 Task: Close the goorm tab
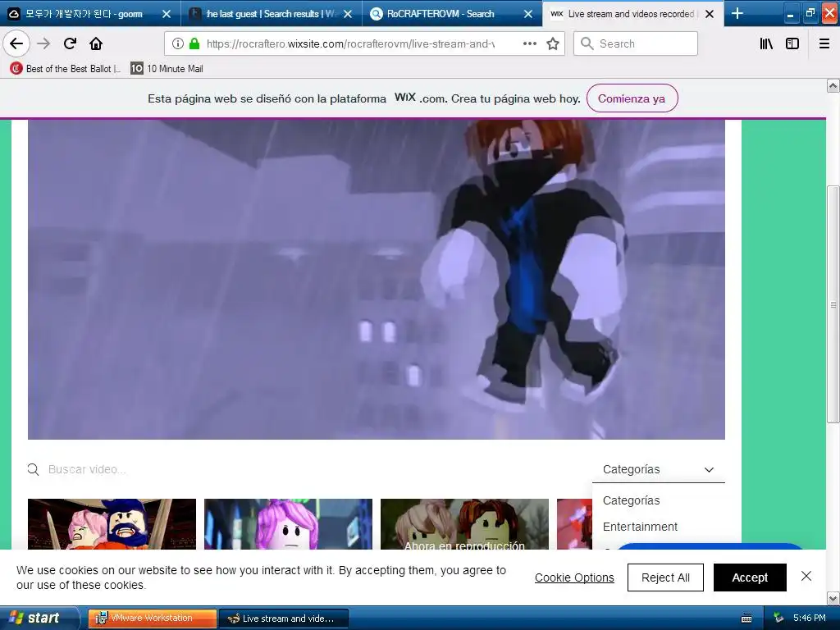(x=167, y=14)
